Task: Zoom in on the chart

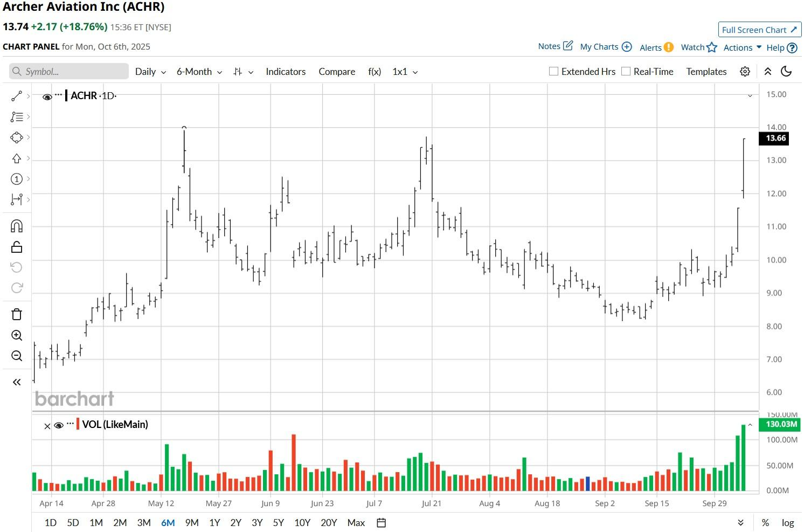Action: pos(17,335)
